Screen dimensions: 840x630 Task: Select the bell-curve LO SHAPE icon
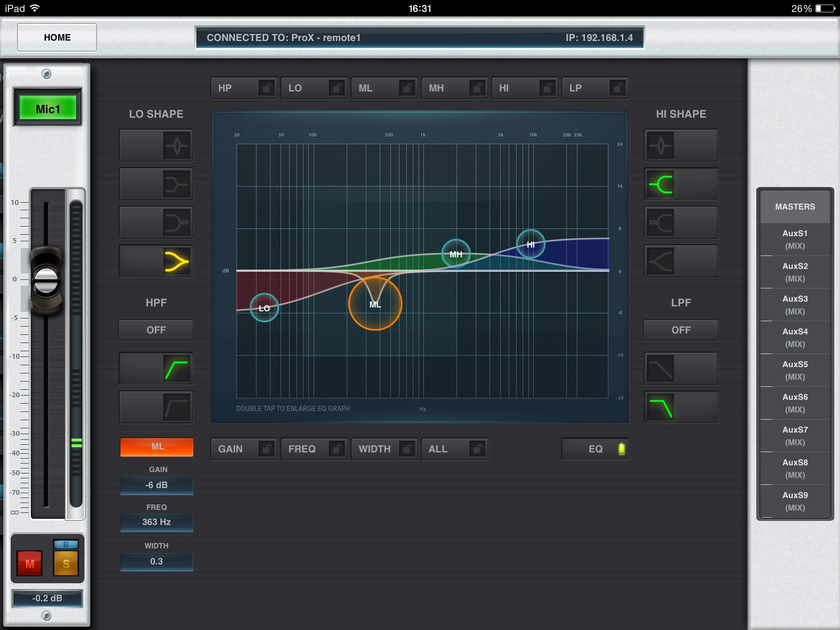pyautogui.click(x=177, y=146)
